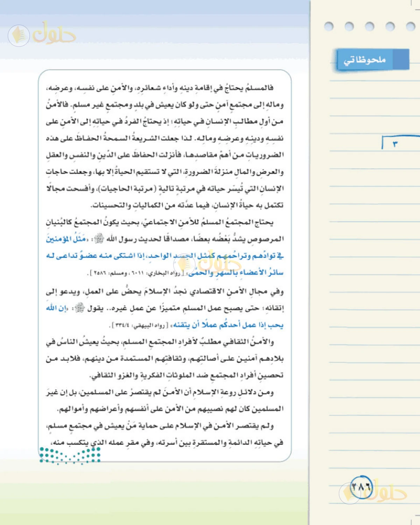Click the blue hadith "يحب إذا عمل أحدكم عملًا أن يتقنه"

[227, 325]
